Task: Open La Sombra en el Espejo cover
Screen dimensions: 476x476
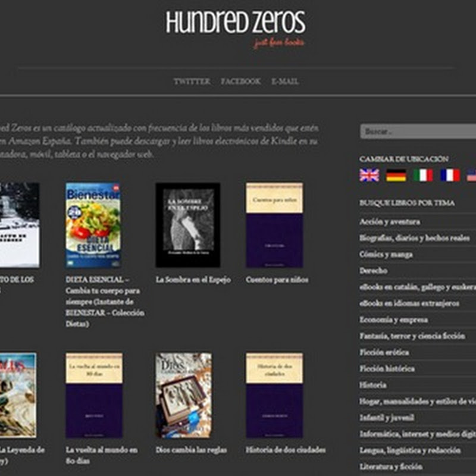Action: (x=188, y=225)
